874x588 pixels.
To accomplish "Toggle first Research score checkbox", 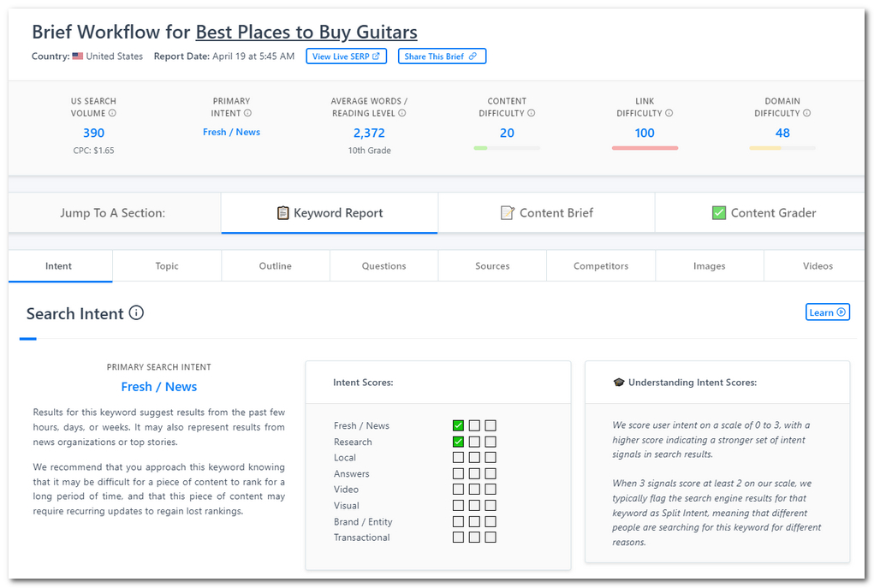I will click(x=458, y=442).
